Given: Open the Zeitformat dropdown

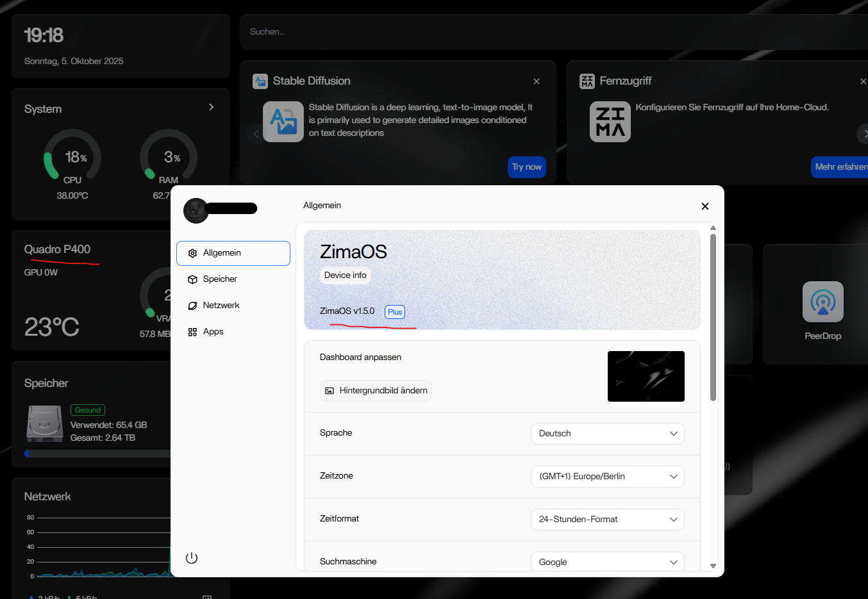Looking at the screenshot, I should tap(608, 520).
